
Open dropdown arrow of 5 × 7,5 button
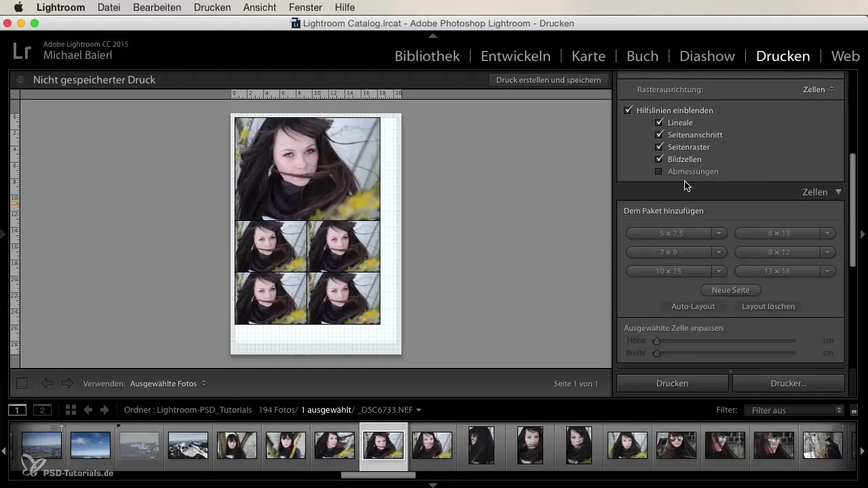pos(718,233)
